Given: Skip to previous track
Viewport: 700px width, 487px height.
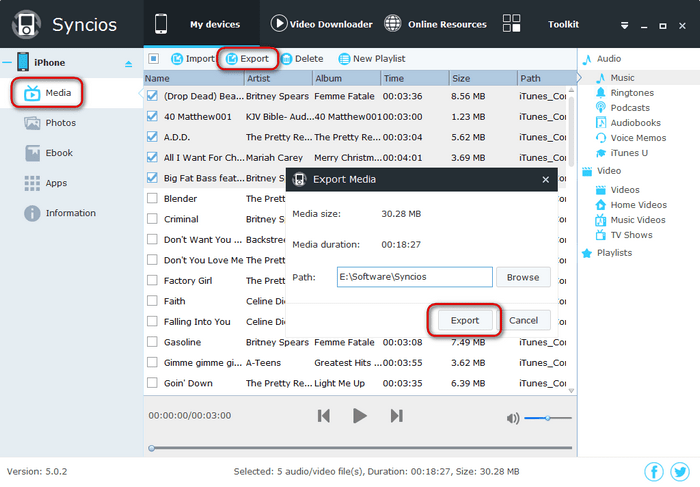Looking at the screenshot, I should pyautogui.click(x=324, y=416).
